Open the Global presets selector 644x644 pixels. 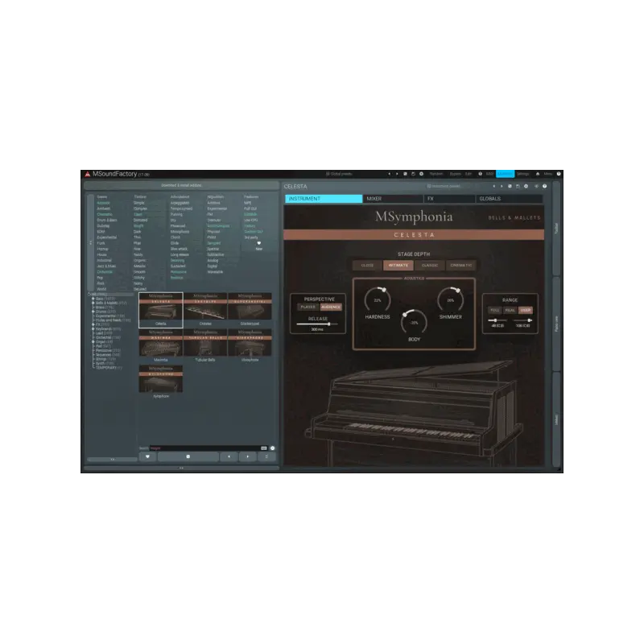click(339, 174)
